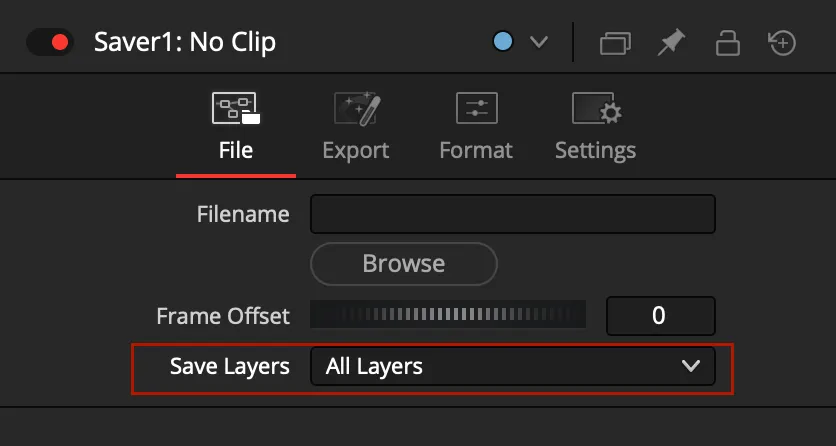Click into the Filename text field
The image size is (836, 446).
pos(513,214)
